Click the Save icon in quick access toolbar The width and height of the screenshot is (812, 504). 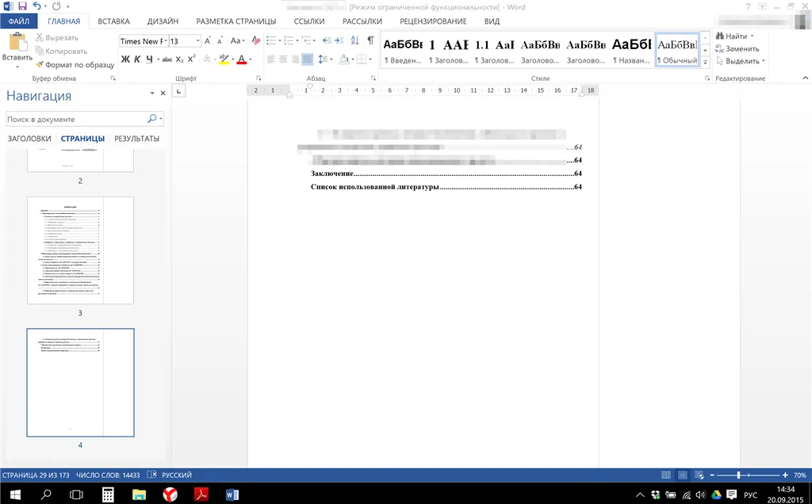pos(22,6)
